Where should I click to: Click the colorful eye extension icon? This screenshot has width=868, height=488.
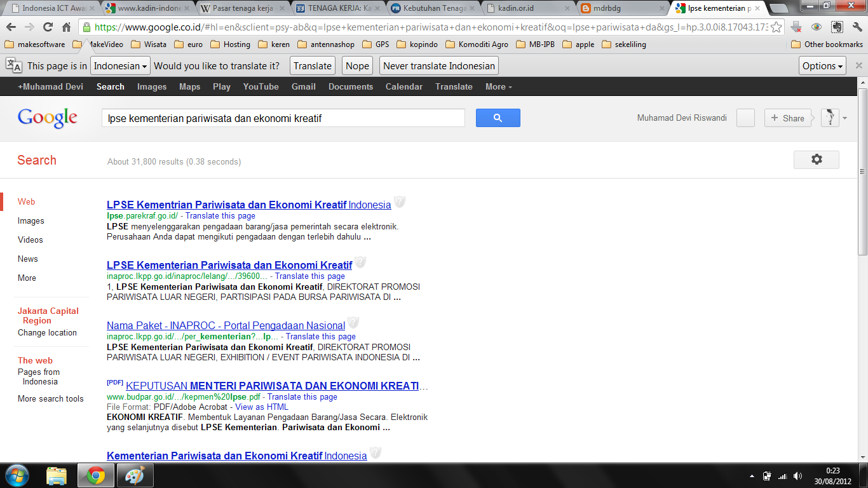[817, 27]
